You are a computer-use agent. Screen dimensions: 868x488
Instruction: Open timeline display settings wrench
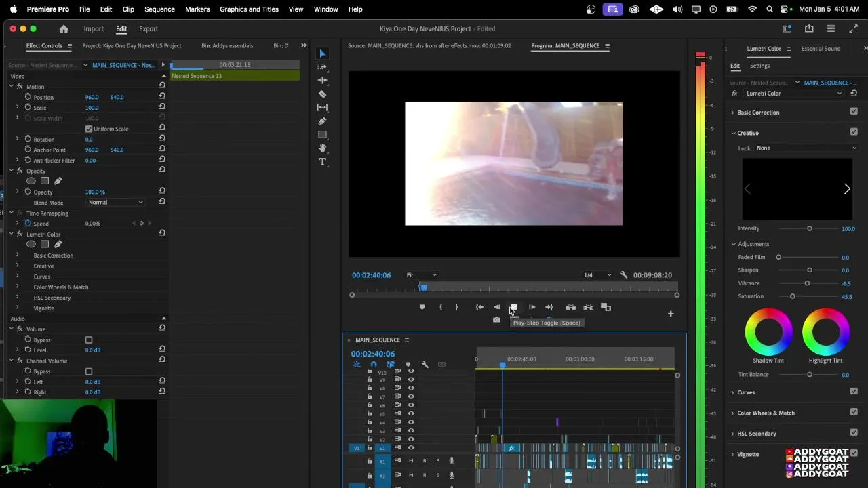tap(425, 365)
